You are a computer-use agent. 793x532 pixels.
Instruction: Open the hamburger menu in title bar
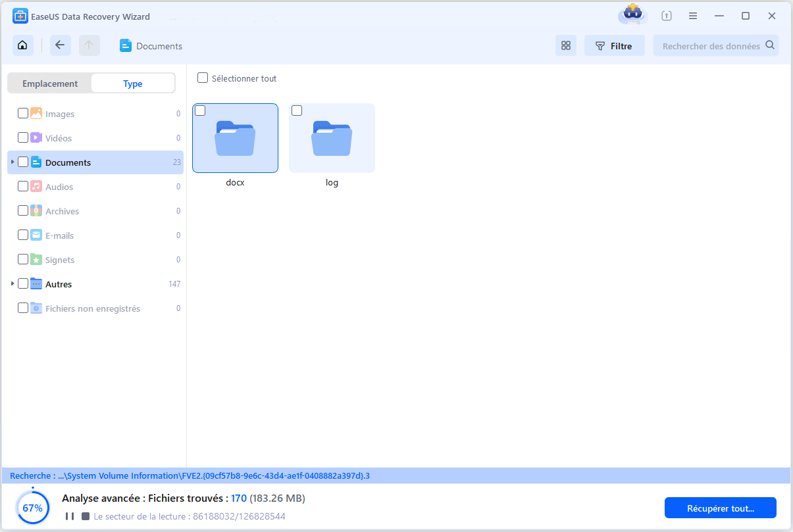693,16
